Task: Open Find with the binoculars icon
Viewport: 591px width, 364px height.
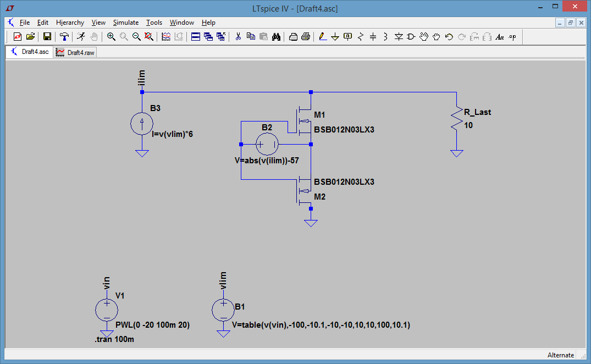Action: coord(277,36)
